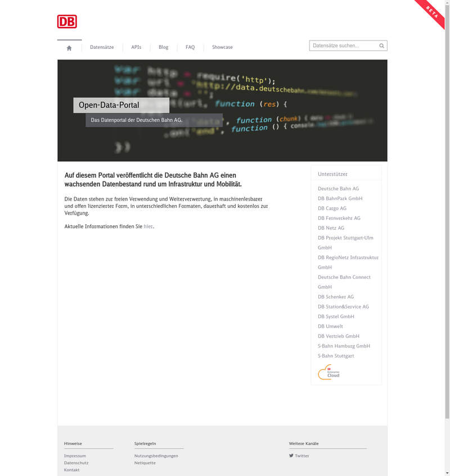Open DB Umwelt link
The width and height of the screenshot is (450, 476).
pos(330,326)
